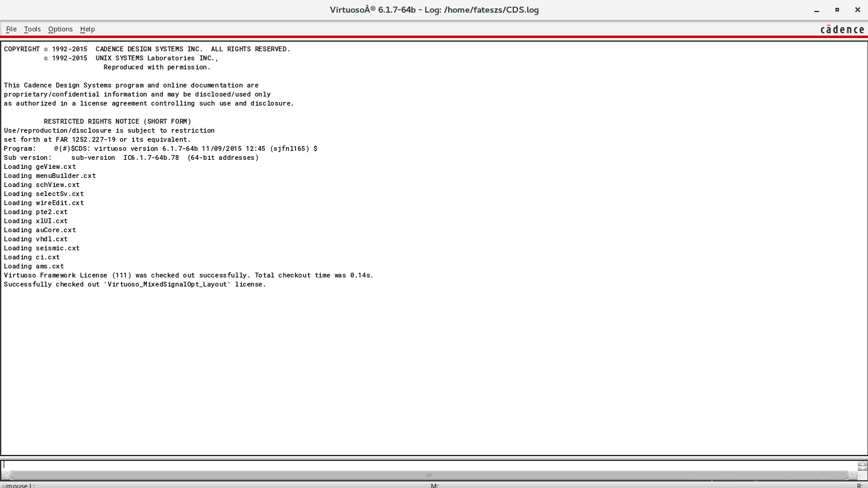
Task: Click the 'Loading auCore.cxt' log line
Action: click(40, 230)
